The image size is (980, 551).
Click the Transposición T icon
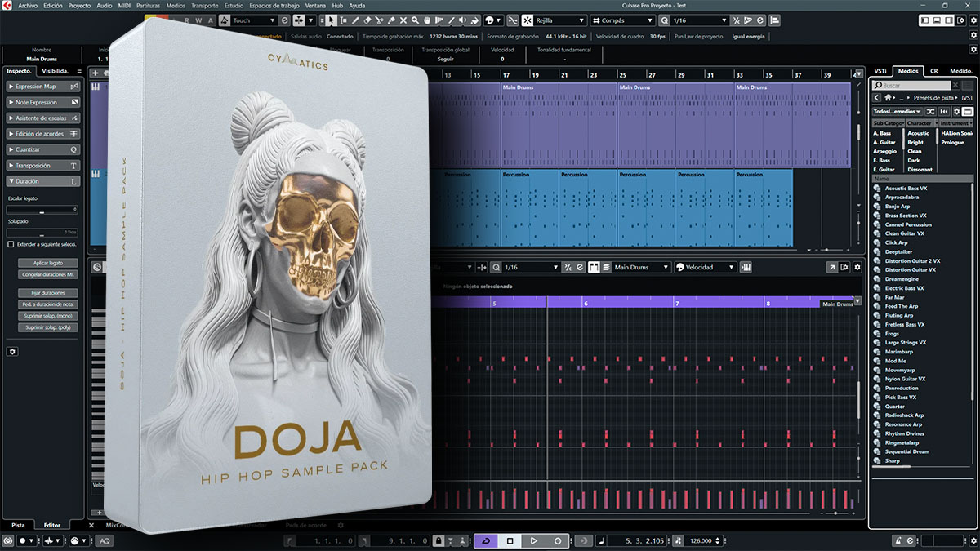point(74,165)
